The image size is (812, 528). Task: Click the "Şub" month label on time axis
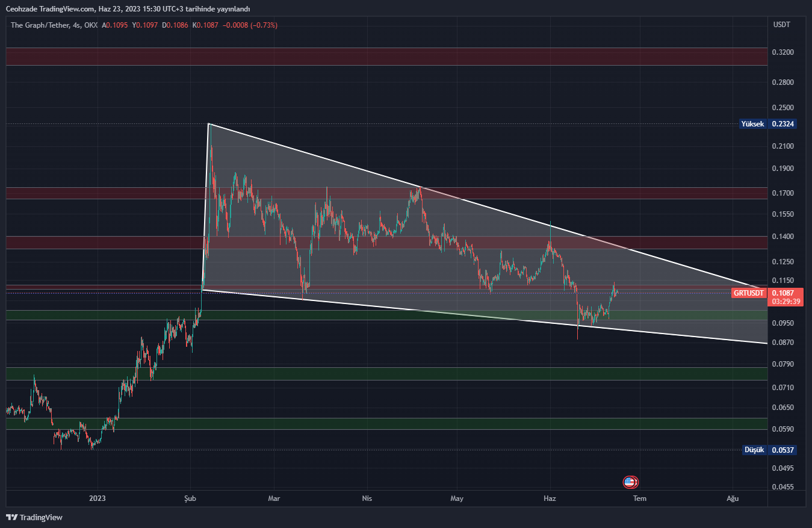190,498
